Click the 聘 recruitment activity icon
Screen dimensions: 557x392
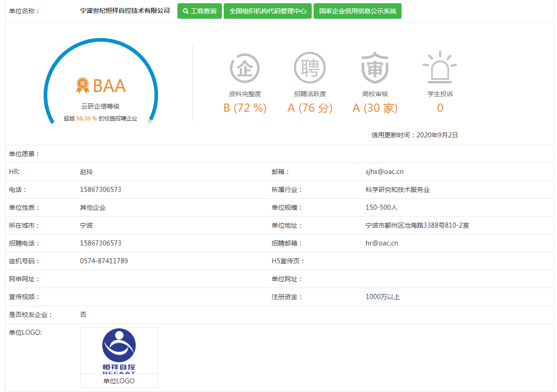309,68
